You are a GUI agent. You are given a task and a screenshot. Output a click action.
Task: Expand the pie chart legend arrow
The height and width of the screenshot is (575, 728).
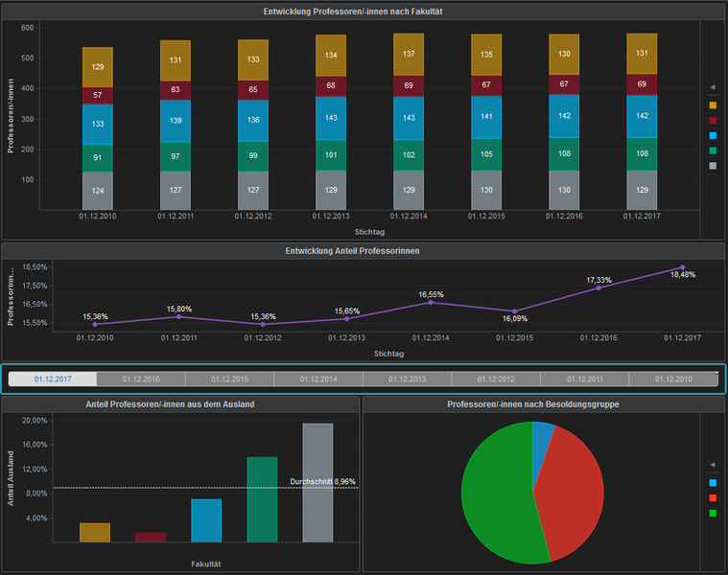(712, 465)
